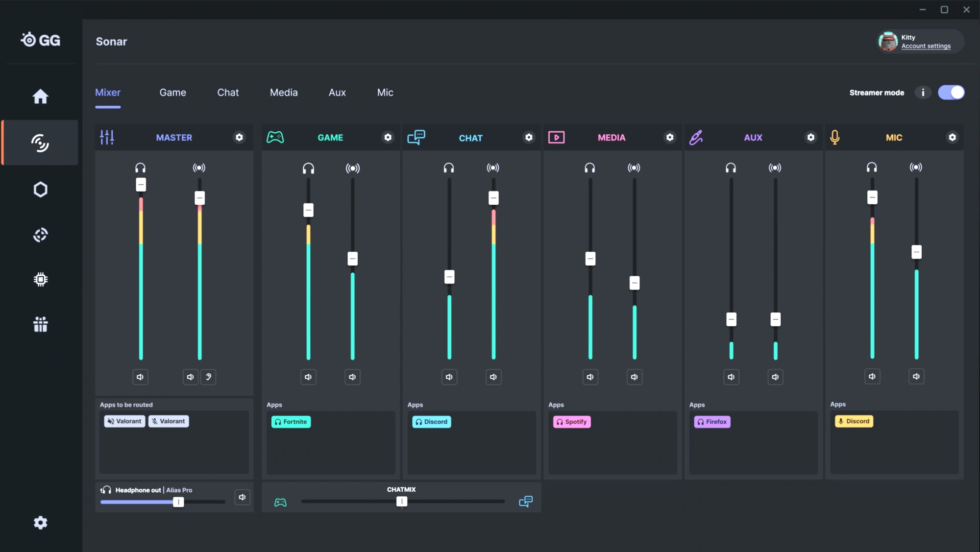Open the Engine hexagon sidebar icon
This screenshot has width=980, height=552.
[x=41, y=190]
